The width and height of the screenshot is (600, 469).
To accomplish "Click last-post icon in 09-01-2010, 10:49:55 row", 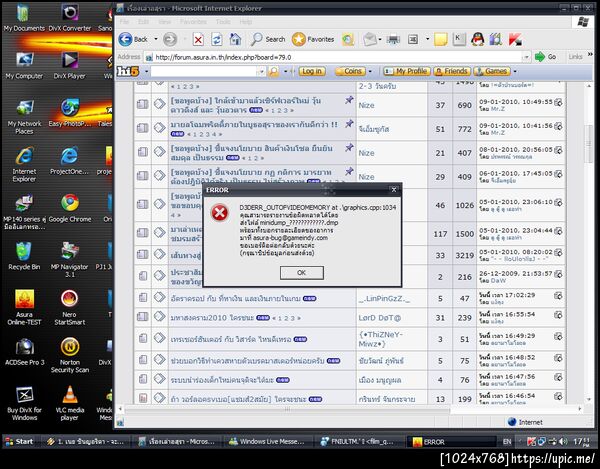I will pyautogui.click(x=558, y=102).
